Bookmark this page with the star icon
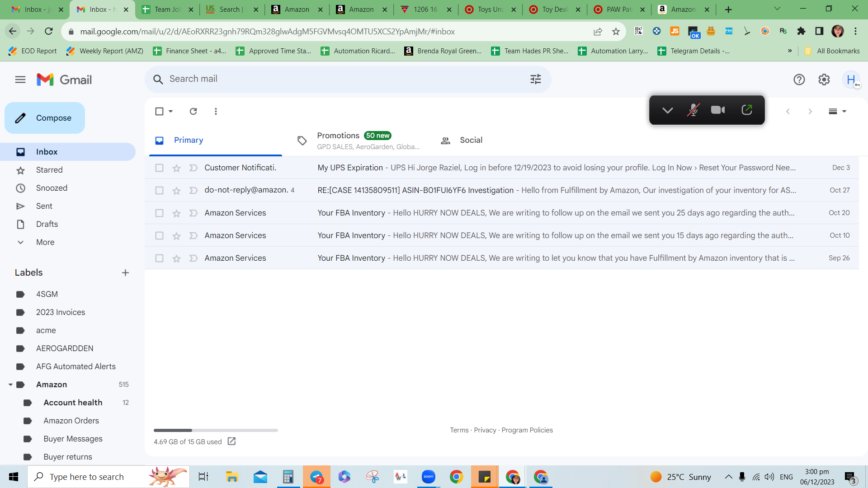This screenshot has width=868, height=488. 616,31
